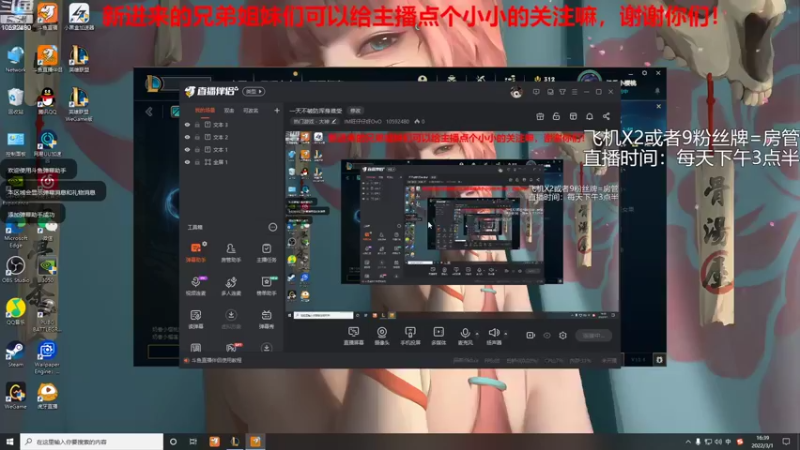The image size is (800, 450).
Task: Open Task View on the taskbar
Action: click(x=193, y=441)
